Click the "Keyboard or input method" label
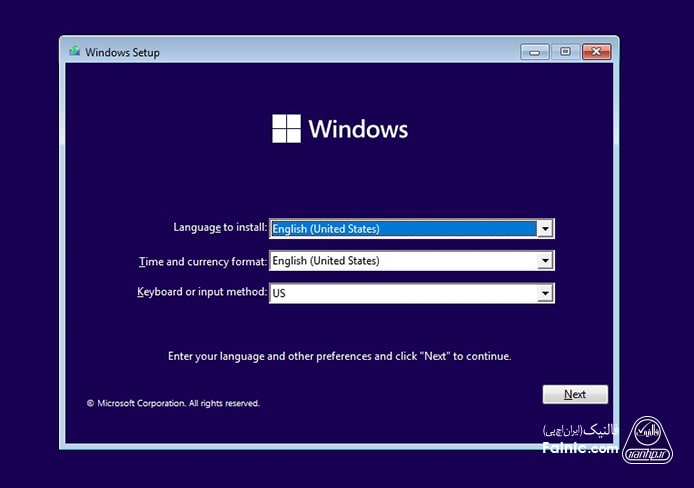Screen dimensions: 694x488 click(x=202, y=292)
